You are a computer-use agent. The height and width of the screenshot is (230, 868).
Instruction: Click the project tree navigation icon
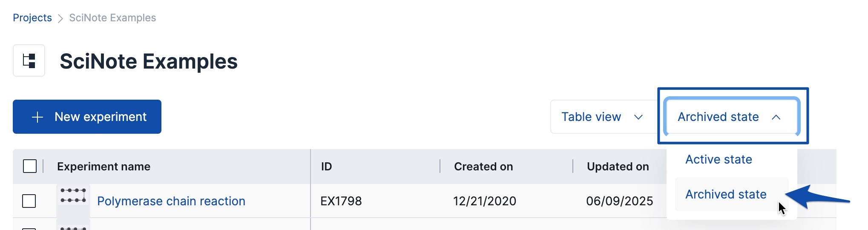click(29, 60)
